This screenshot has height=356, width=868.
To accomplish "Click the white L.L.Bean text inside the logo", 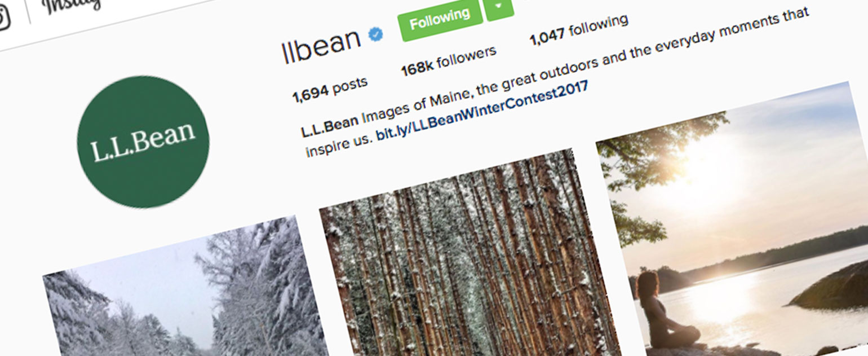I will click(x=143, y=141).
